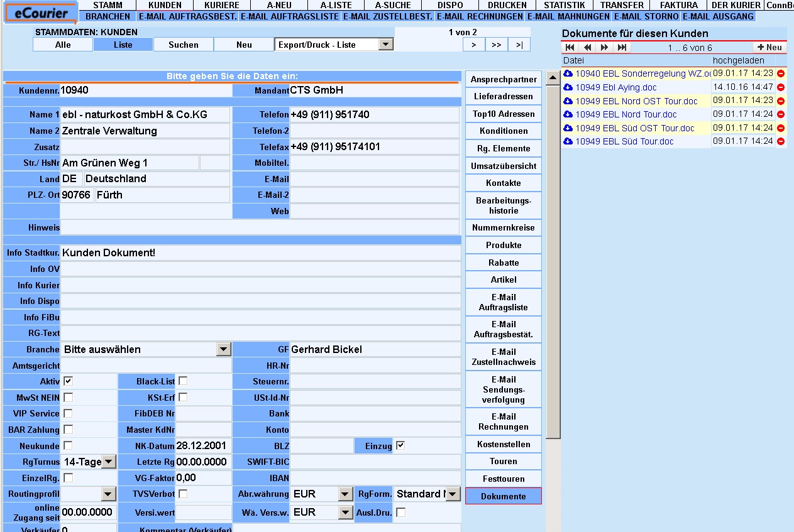The image size is (794, 532).
Task: Click cloud icon beside EBL Süd Tour.doc
Action: point(568,141)
